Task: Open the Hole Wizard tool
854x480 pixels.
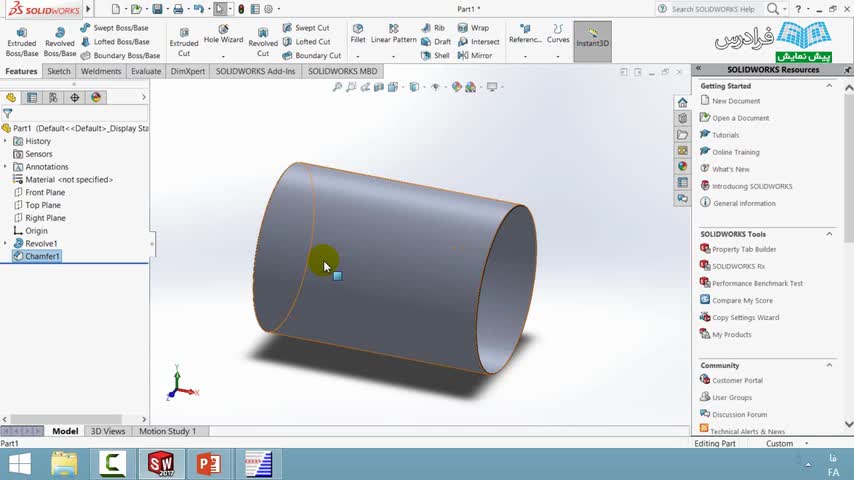Action: click(223, 34)
